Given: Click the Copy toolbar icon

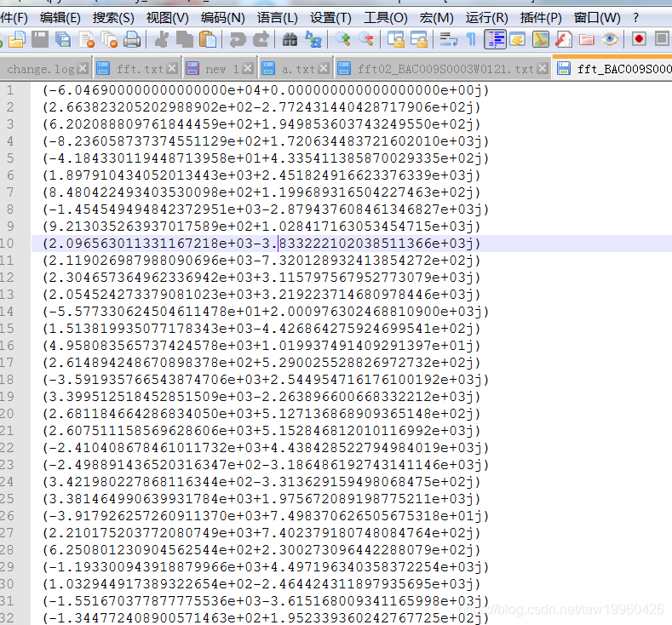Looking at the screenshot, I should click(185, 40).
